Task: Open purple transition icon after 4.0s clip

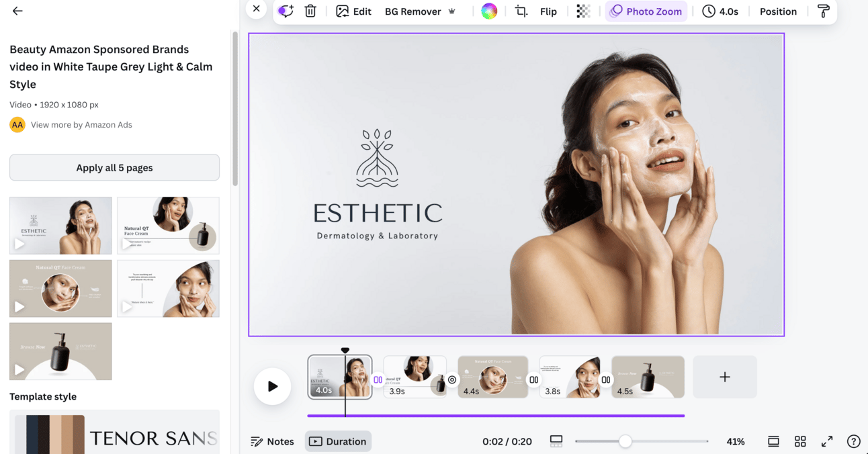Action: tap(378, 380)
